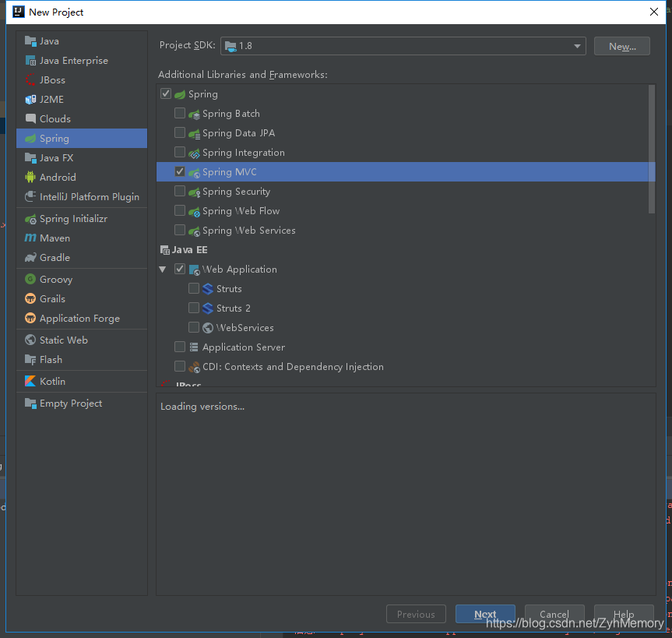Viewport: 672px width, 638px height.
Task: Click the IntelliJ Platform Plugin icon
Action: [x=30, y=197]
